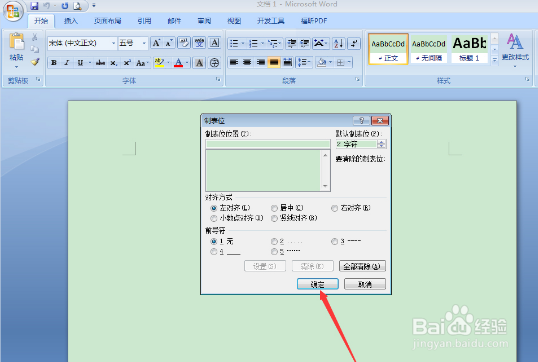Click the OK button in dialog
538x362 pixels.
pyautogui.click(x=318, y=284)
